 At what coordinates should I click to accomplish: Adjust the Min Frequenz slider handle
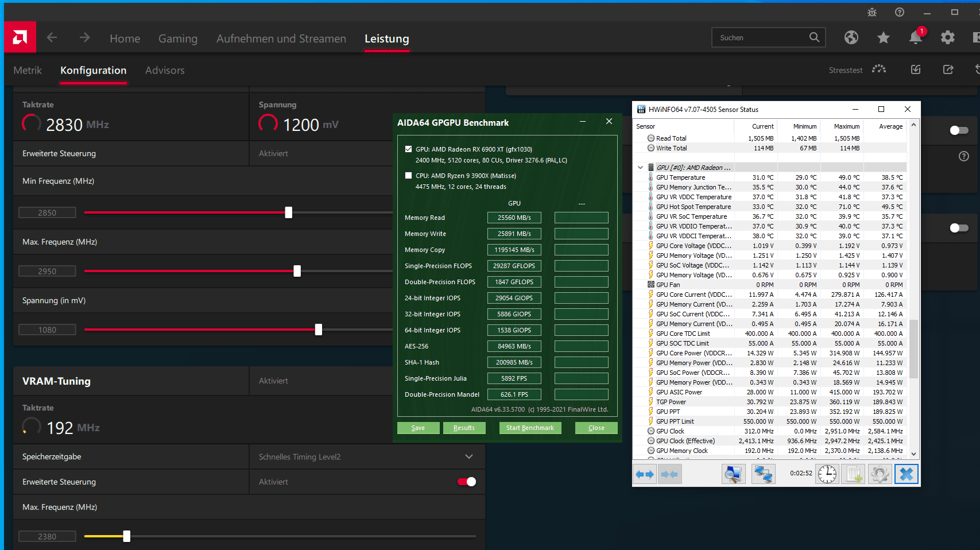(289, 212)
